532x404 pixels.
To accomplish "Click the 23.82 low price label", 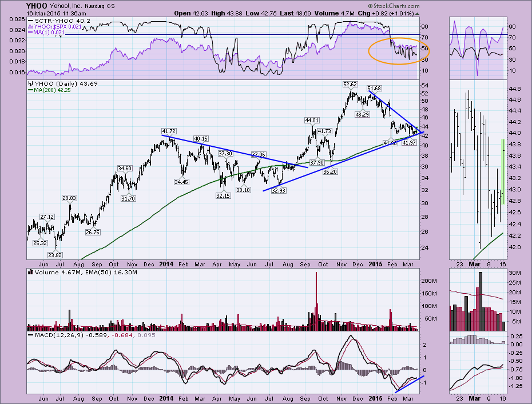I will coord(55,255).
